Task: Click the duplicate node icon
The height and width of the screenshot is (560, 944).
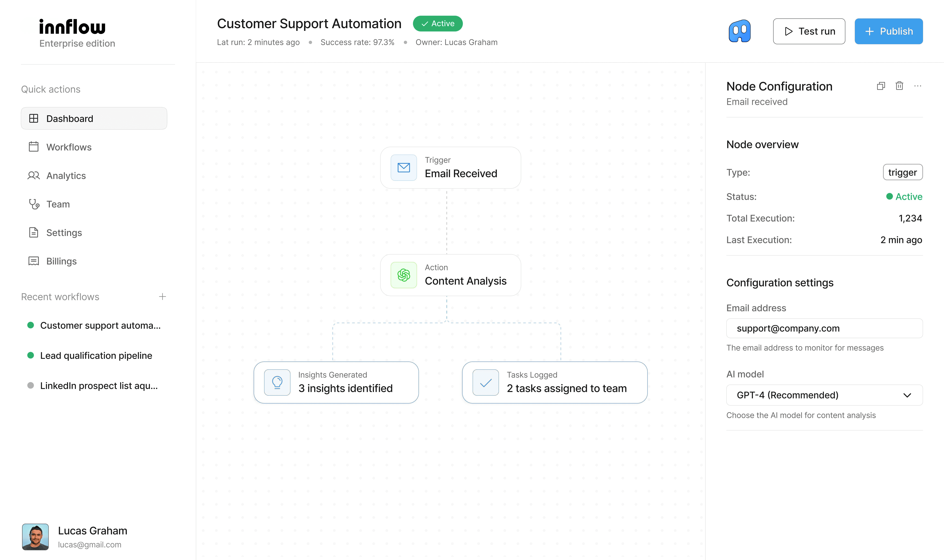Action: pyautogui.click(x=881, y=86)
